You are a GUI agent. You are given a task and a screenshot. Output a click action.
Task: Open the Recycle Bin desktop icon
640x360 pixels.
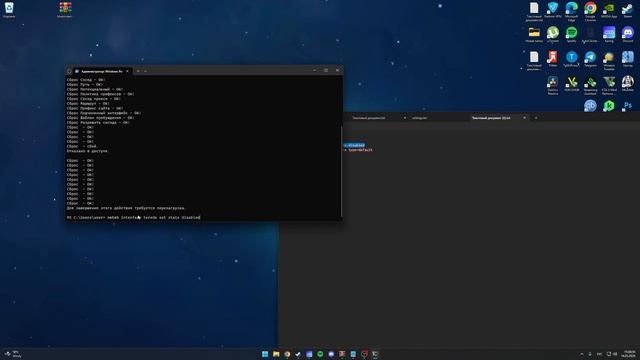pos(9,10)
